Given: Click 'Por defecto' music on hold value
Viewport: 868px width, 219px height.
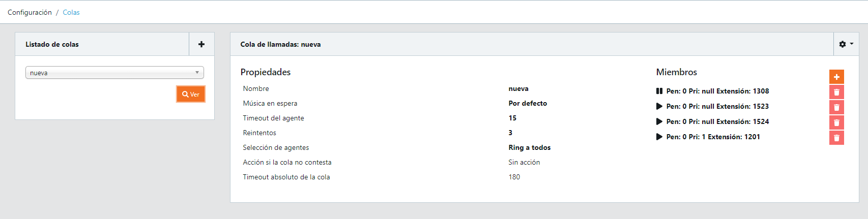Looking at the screenshot, I should 528,103.
